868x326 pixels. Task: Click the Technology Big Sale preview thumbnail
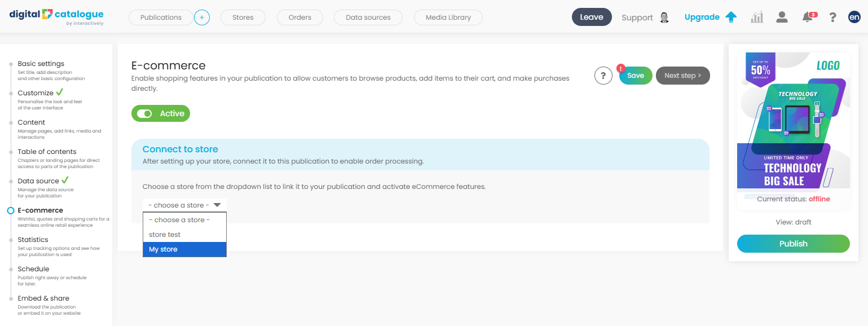tap(793, 120)
